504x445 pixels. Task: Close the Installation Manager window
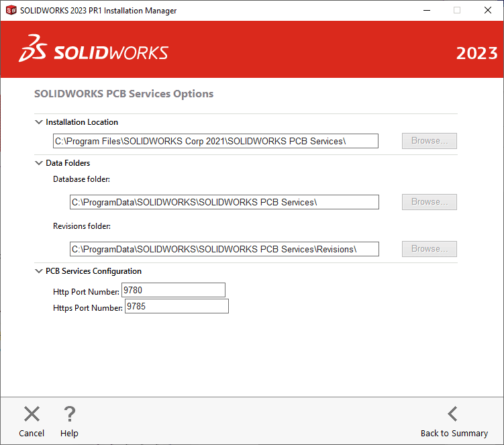[x=488, y=10]
